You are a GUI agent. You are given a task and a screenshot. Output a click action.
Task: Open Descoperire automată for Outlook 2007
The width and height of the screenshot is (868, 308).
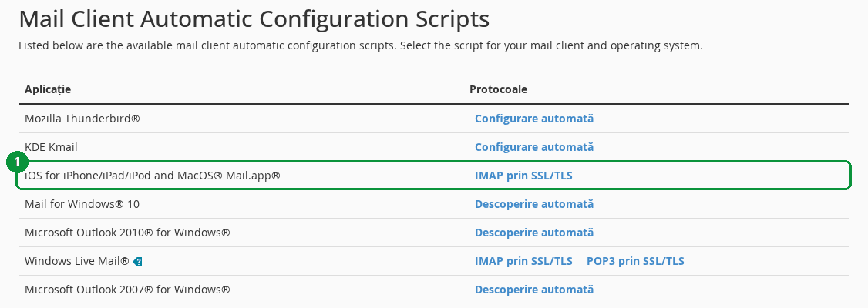[x=533, y=290]
